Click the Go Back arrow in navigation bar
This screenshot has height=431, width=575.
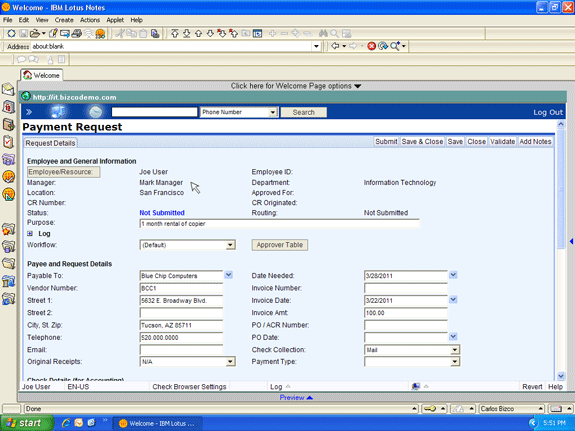pos(335,46)
